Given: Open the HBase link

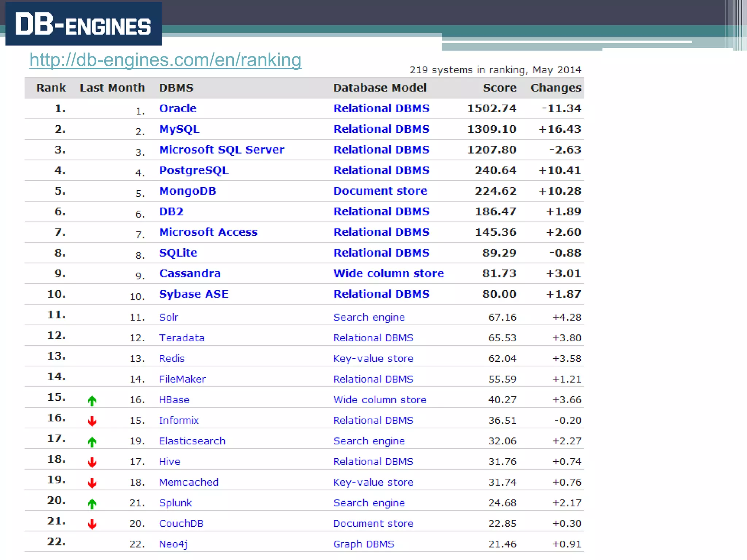Looking at the screenshot, I should [x=174, y=400].
